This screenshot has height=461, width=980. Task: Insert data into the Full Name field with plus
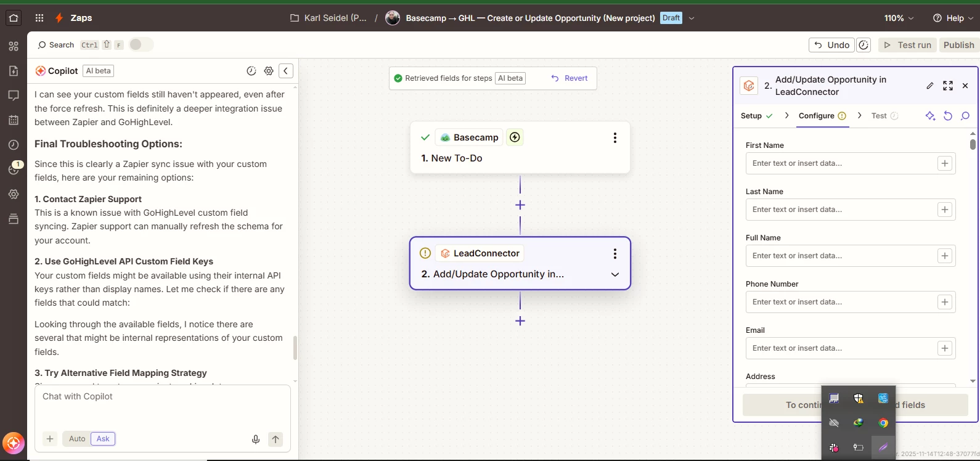945,256
